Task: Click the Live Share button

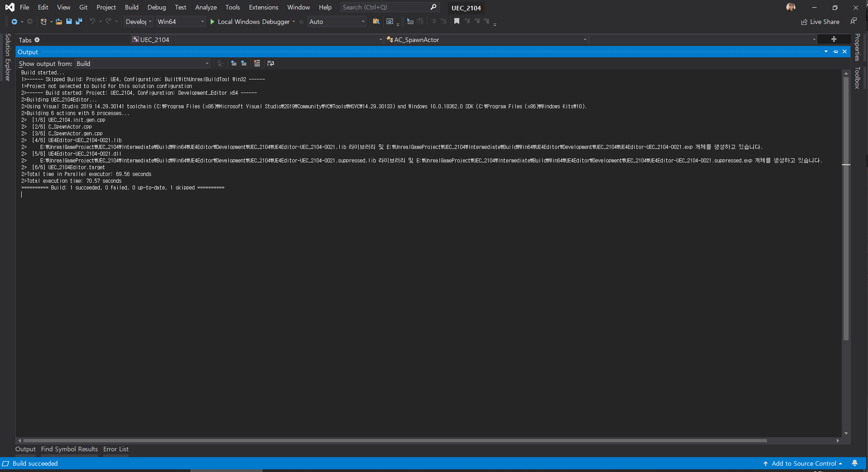Action: pyautogui.click(x=820, y=22)
